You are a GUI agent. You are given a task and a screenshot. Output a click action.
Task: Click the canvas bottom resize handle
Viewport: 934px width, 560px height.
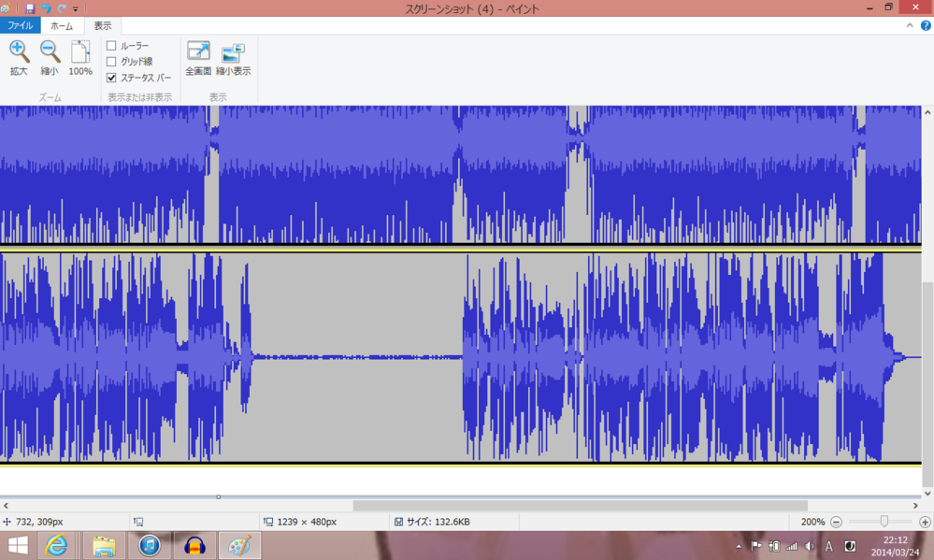219,496
